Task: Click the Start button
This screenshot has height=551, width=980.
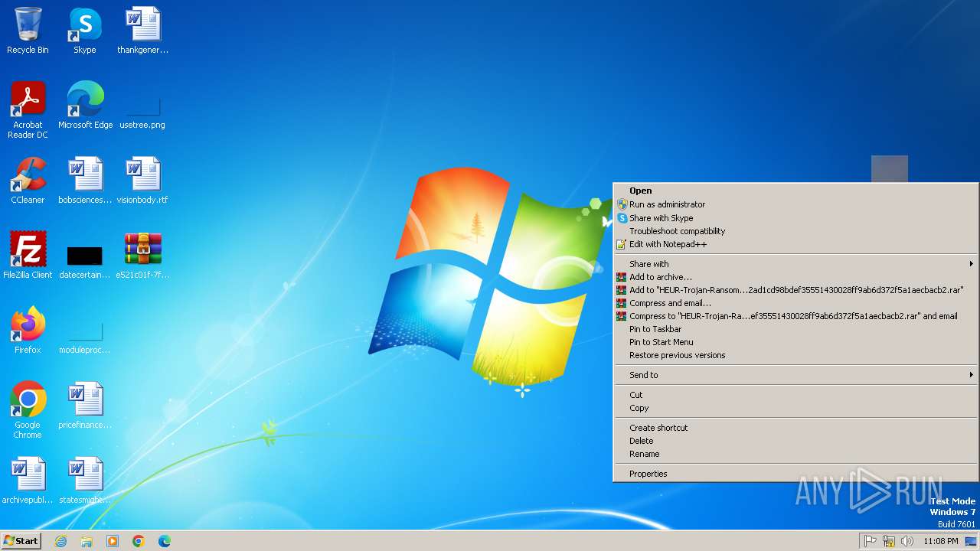Action: coord(21,541)
